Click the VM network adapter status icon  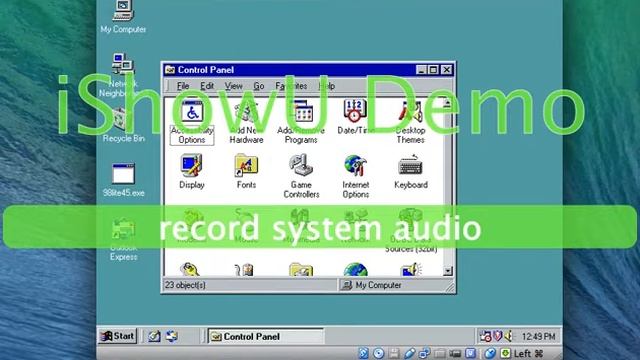coord(424,353)
